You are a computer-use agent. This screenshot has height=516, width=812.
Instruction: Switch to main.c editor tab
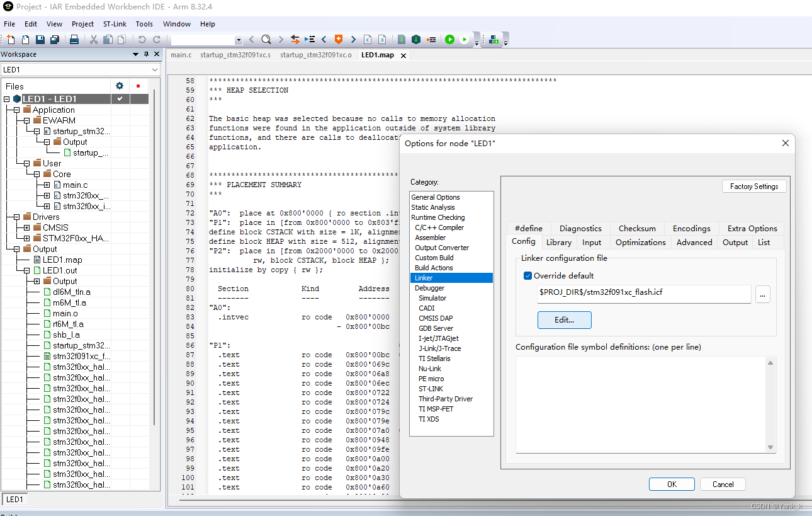pyautogui.click(x=181, y=55)
